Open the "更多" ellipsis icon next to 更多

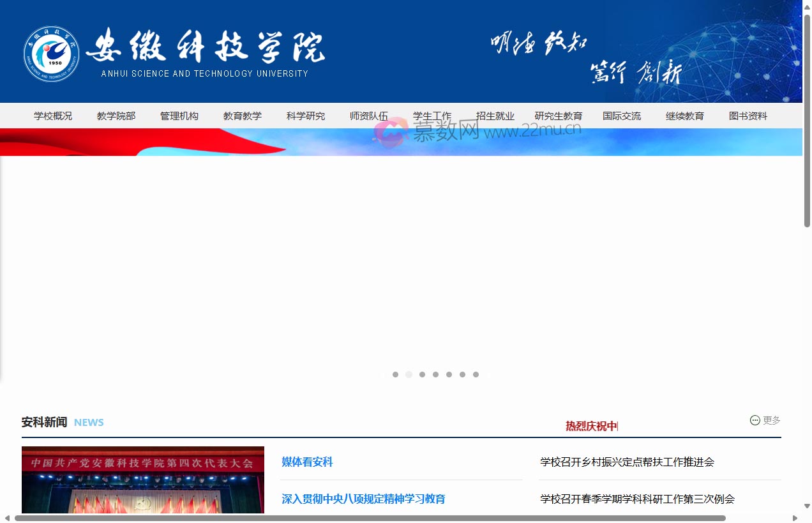(755, 420)
